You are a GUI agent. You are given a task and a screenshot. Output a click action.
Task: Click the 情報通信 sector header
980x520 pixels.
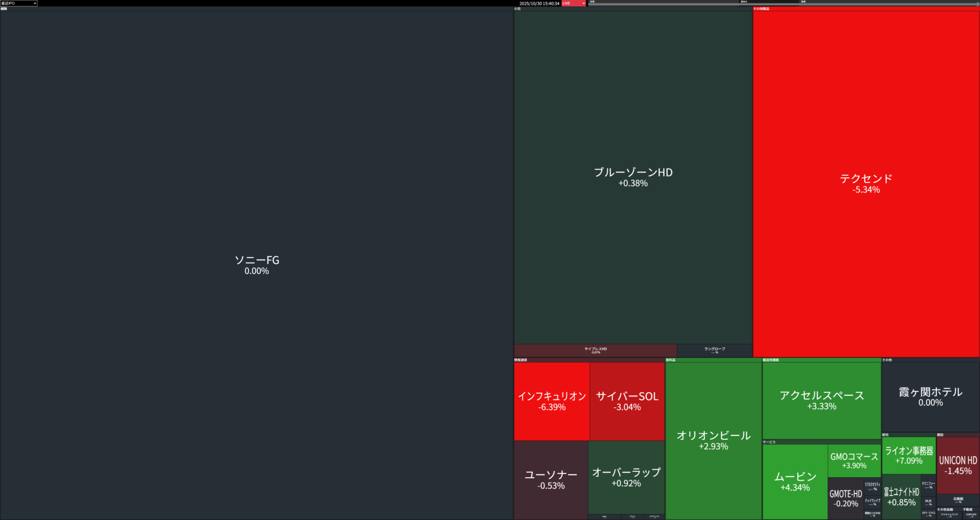point(521,360)
